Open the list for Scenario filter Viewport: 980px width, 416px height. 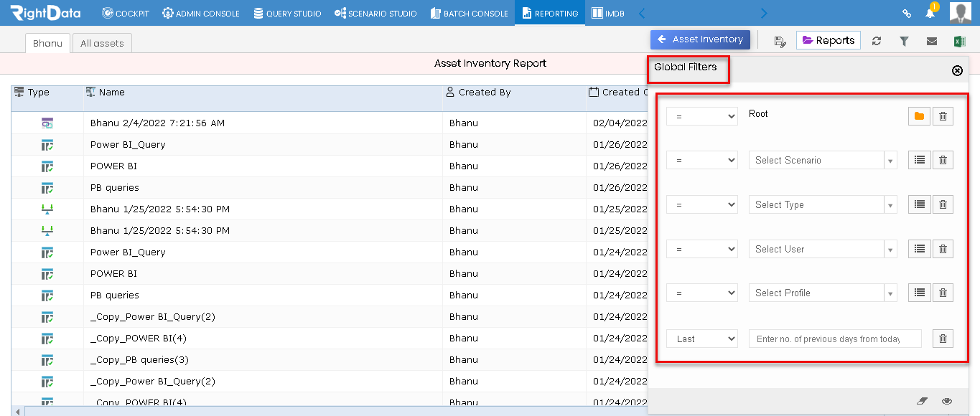coord(919,160)
